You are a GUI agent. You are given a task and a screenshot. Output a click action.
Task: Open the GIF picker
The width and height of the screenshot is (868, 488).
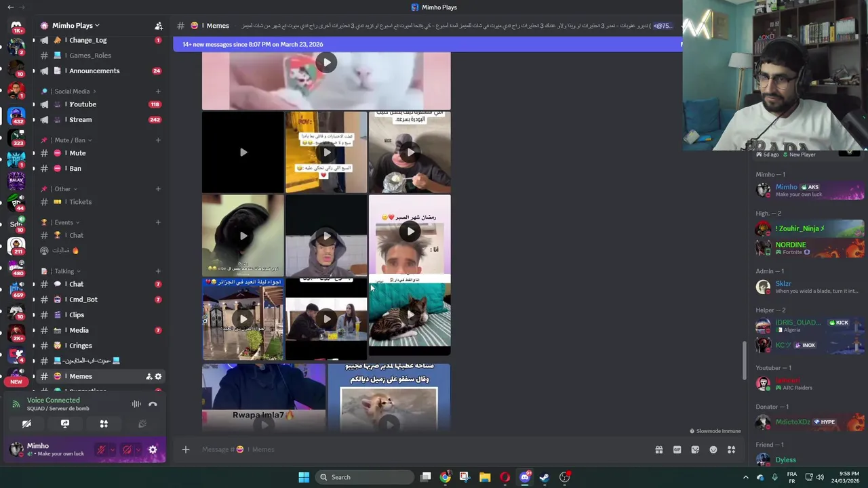[x=677, y=449]
